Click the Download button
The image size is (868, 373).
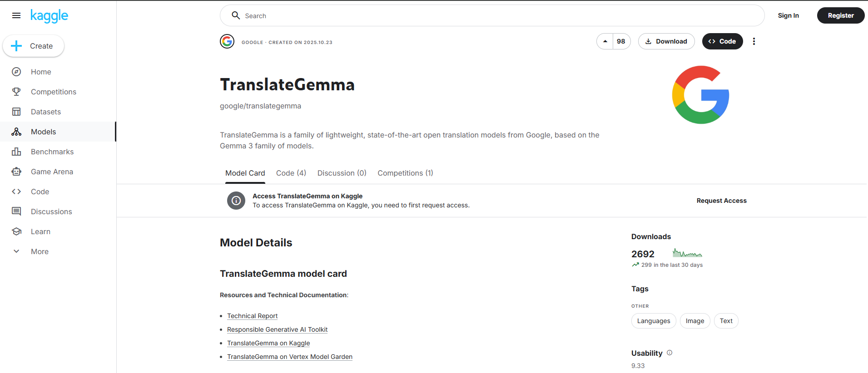click(666, 41)
